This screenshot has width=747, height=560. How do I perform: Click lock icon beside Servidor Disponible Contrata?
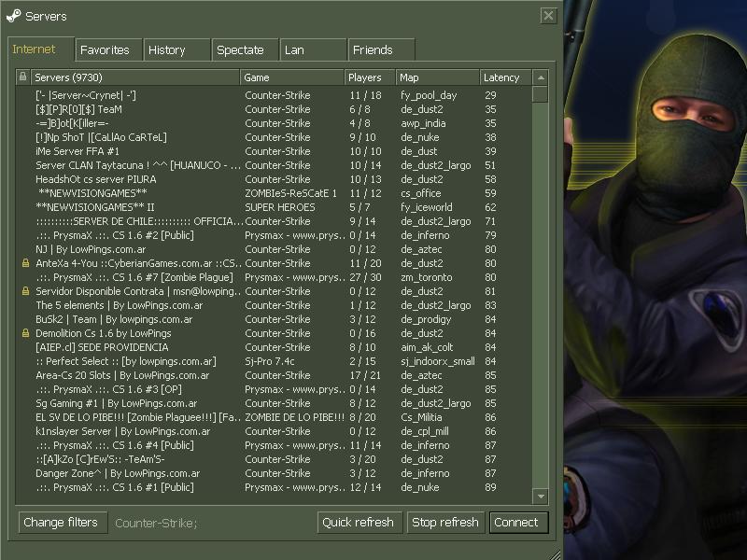pyautogui.click(x=26, y=291)
